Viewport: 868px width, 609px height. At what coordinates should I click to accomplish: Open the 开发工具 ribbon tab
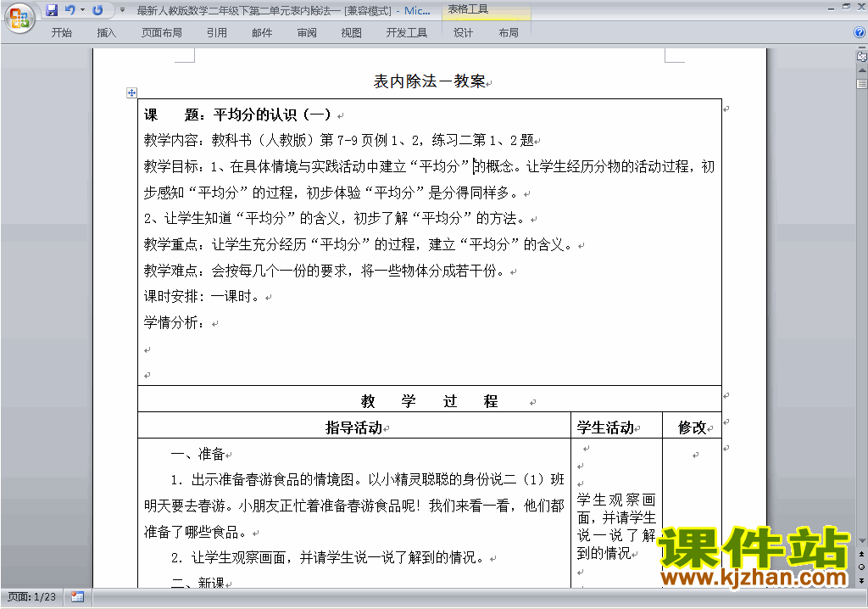click(x=407, y=33)
